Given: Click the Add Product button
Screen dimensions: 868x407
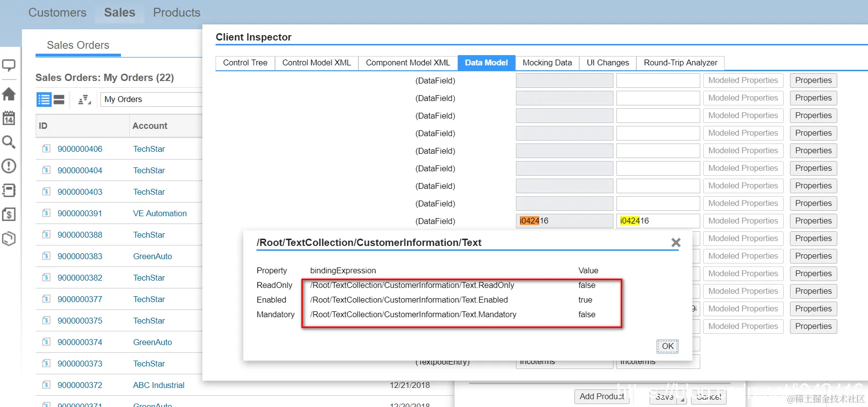Looking at the screenshot, I should click(602, 396).
